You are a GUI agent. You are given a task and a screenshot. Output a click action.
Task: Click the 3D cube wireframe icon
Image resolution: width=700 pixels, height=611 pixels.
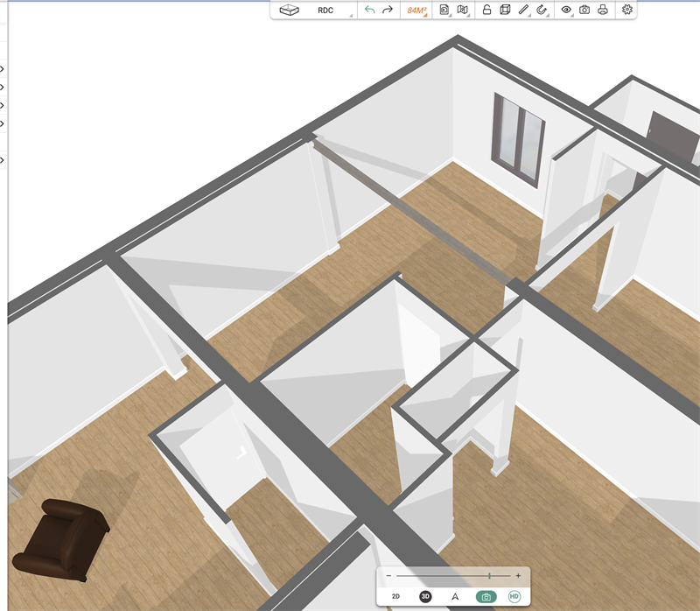point(505,11)
